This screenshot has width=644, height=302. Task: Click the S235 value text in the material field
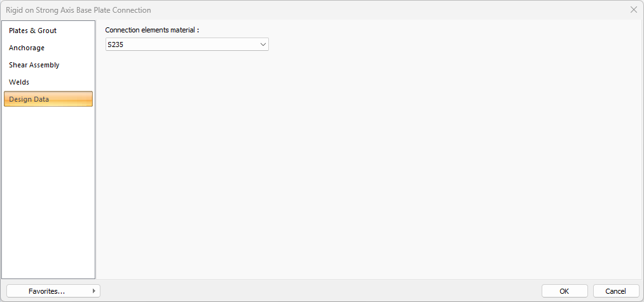(115, 45)
